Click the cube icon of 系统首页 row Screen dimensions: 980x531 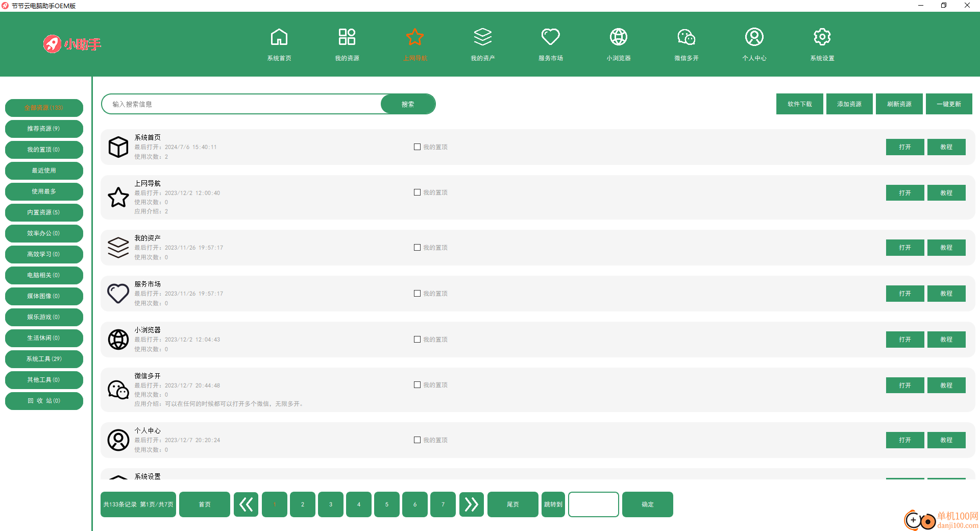(118, 147)
